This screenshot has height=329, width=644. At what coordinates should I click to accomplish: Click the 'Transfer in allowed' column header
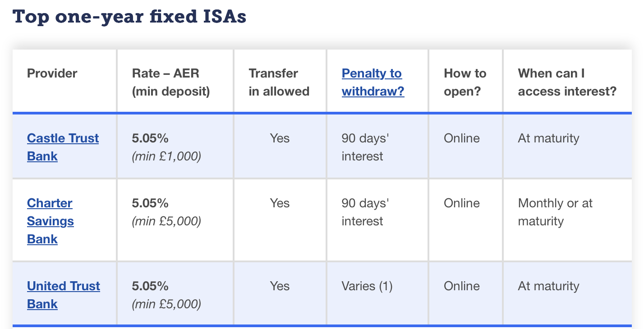click(279, 82)
